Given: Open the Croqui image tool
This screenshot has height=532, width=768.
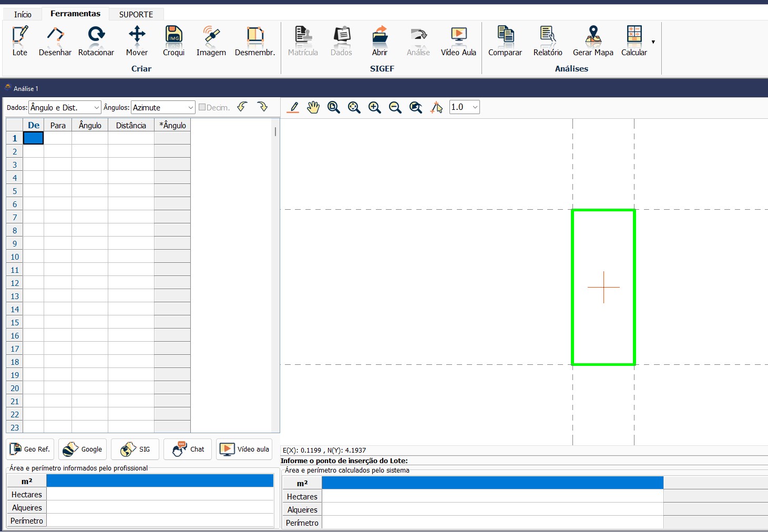Looking at the screenshot, I should coord(173,41).
